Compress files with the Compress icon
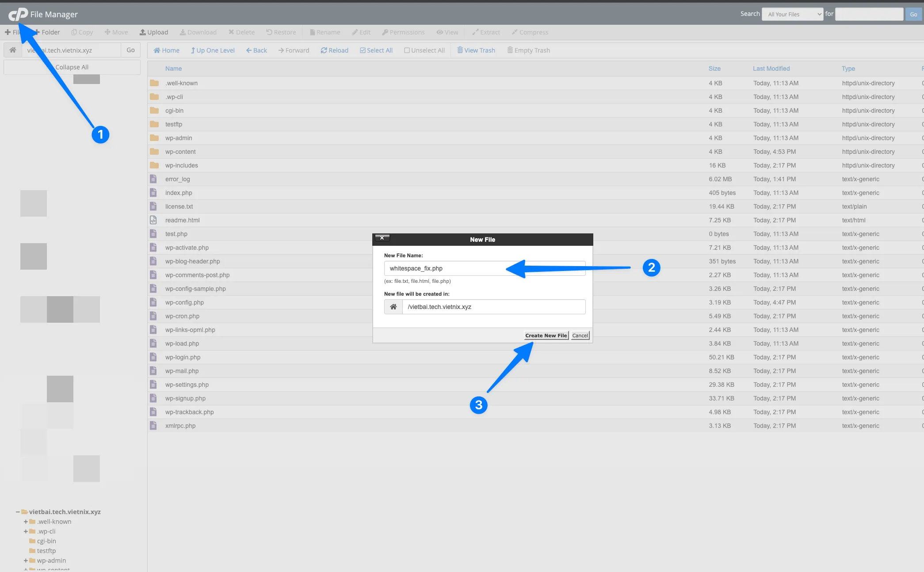This screenshot has width=924, height=572. click(x=530, y=32)
